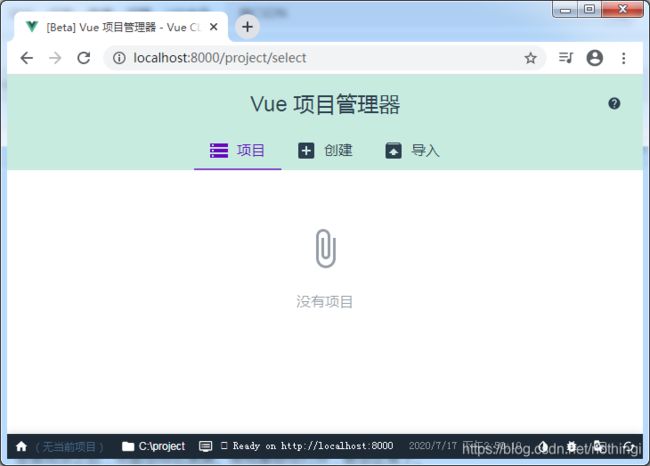Switch to the 导入 (Import) tab
The height and width of the screenshot is (466, 650).
pos(412,150)
